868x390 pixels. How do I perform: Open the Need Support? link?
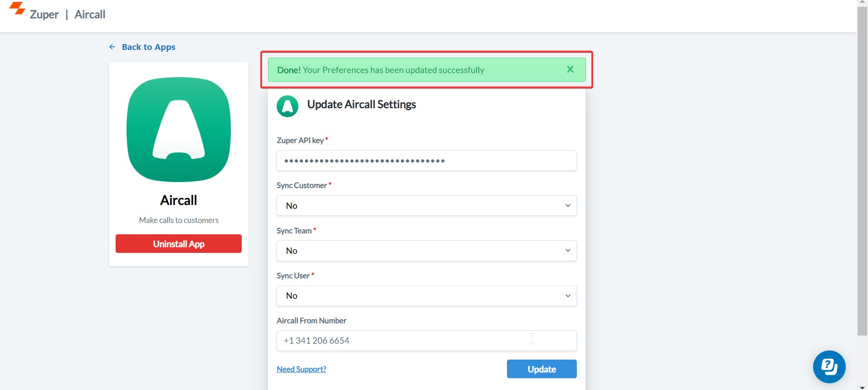tap(302, 369)
